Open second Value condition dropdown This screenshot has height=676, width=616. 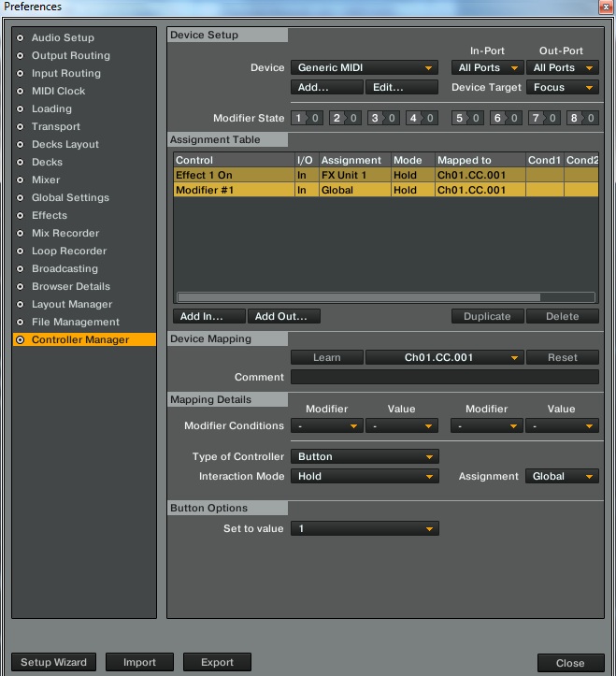(562, 426)
